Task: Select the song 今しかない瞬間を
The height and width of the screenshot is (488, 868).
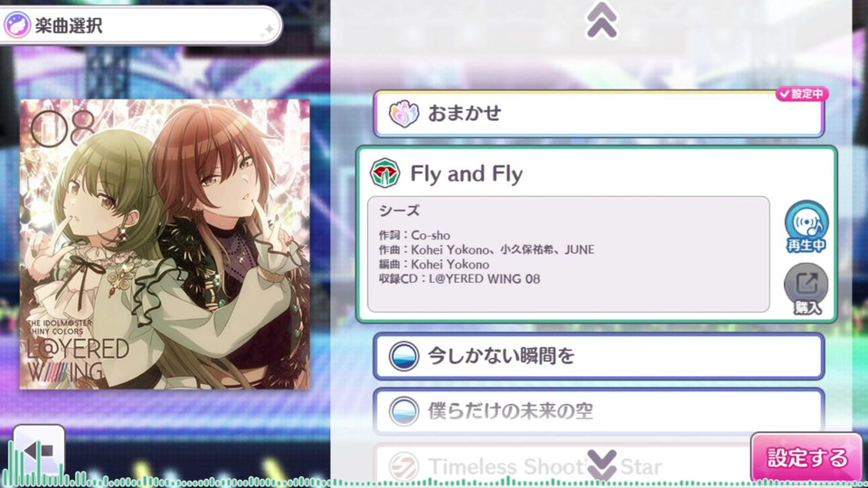Action: point(599,356)
